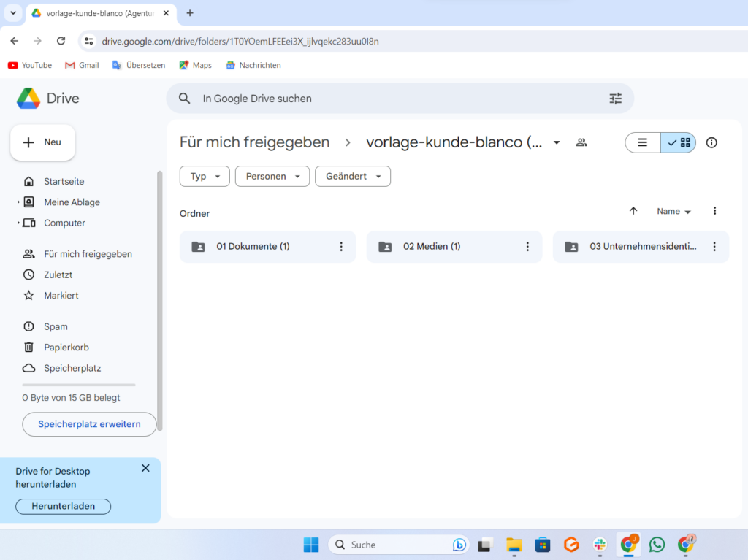Click the shared people icon beside folder title

click(x=581, y=142)
